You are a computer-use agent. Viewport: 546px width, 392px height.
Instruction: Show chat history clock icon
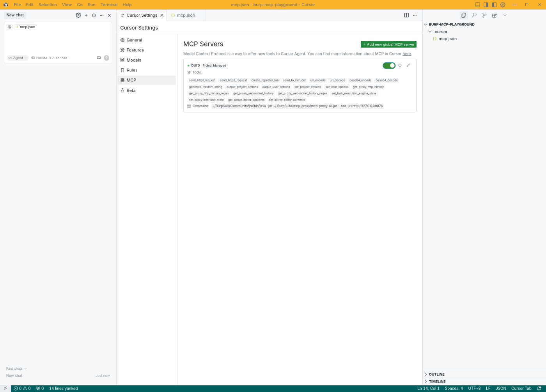(x=94, y=15)
